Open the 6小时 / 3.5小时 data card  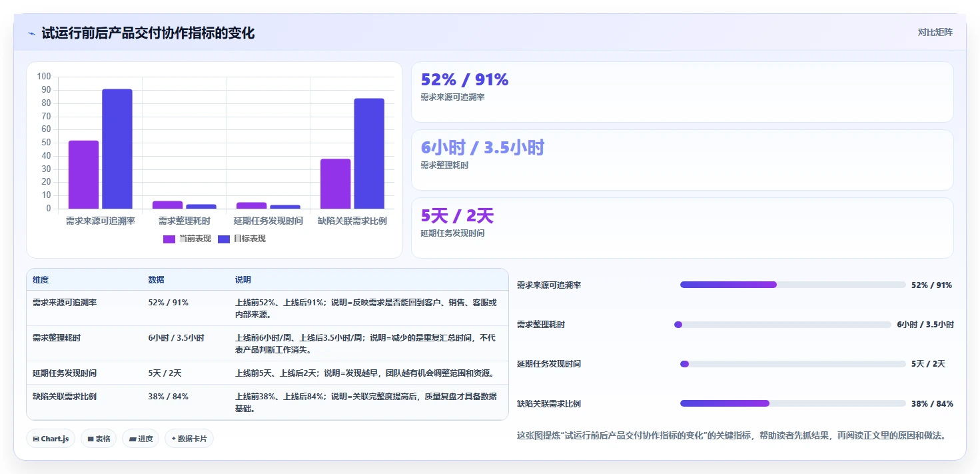pos(682,160)
